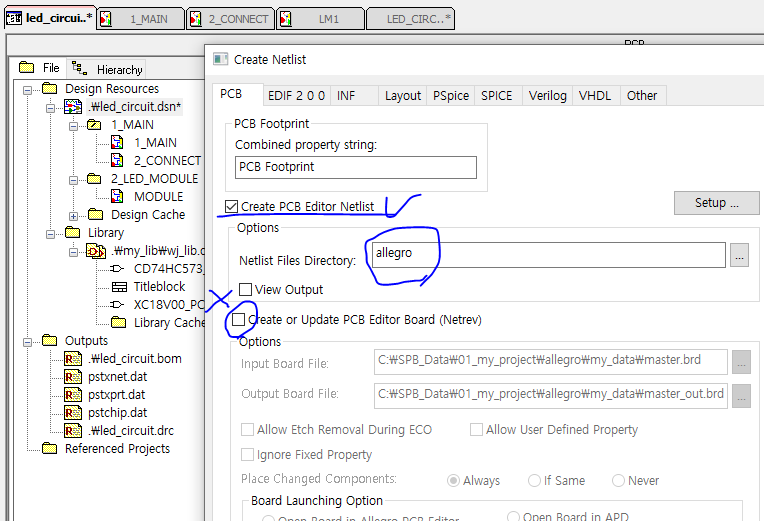Viewport: 764px width, 521px height.
Task: Click the Design Resources folder icon
Action: [50, 88]
